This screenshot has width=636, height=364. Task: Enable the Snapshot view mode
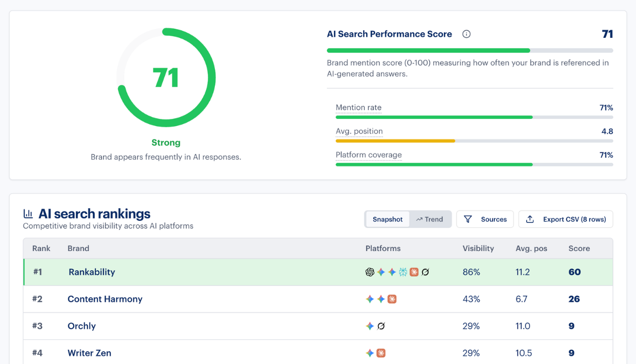pyautogui.click(x=387, y=219)
